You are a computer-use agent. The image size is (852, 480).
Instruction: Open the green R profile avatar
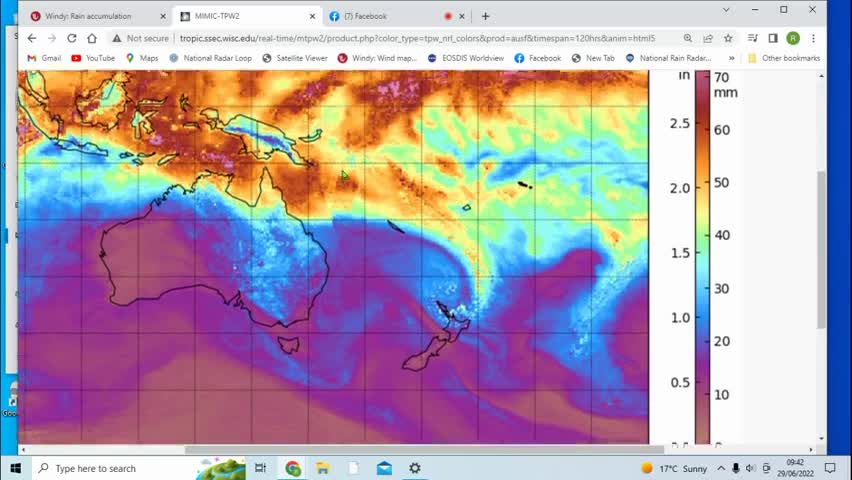pos(793,38)
